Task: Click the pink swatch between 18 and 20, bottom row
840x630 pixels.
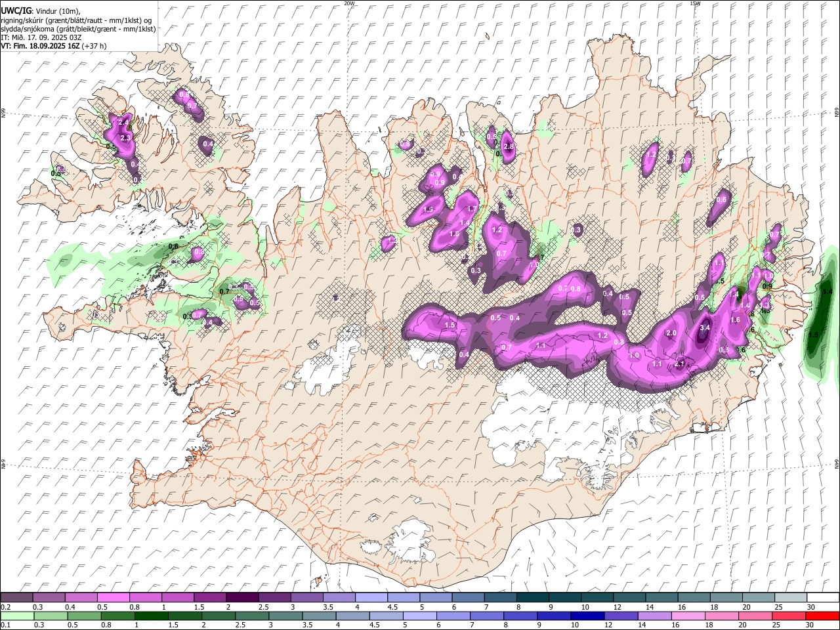Action: coord(722,616)
